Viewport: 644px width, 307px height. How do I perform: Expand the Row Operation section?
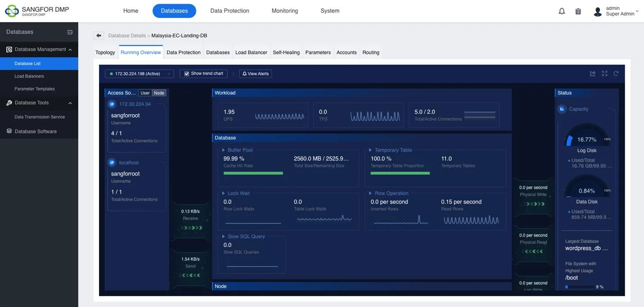pos(370,194)
